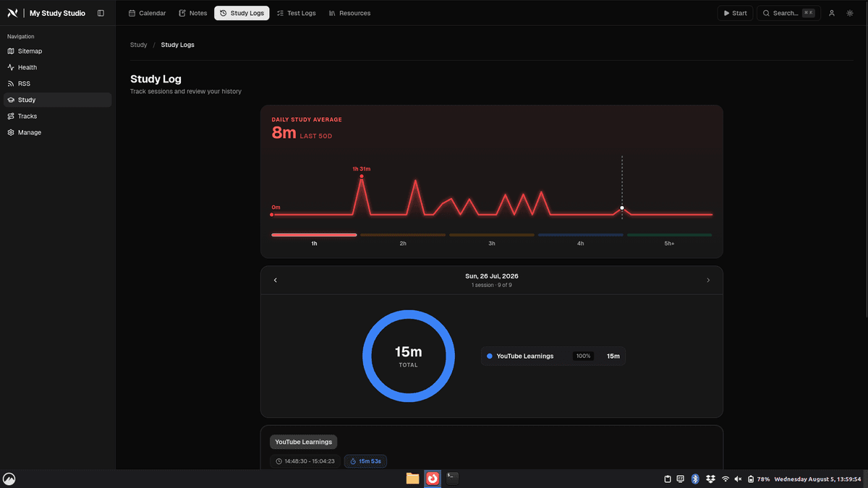Open the user profile icon

pyautogui.click(x=832, y=13)
